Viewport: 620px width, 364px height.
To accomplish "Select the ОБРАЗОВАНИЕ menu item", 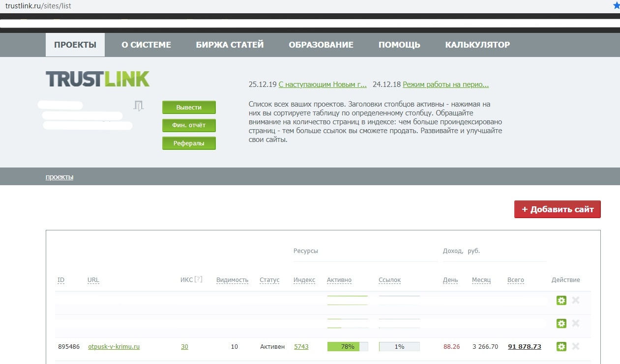I will coord(321,45).
